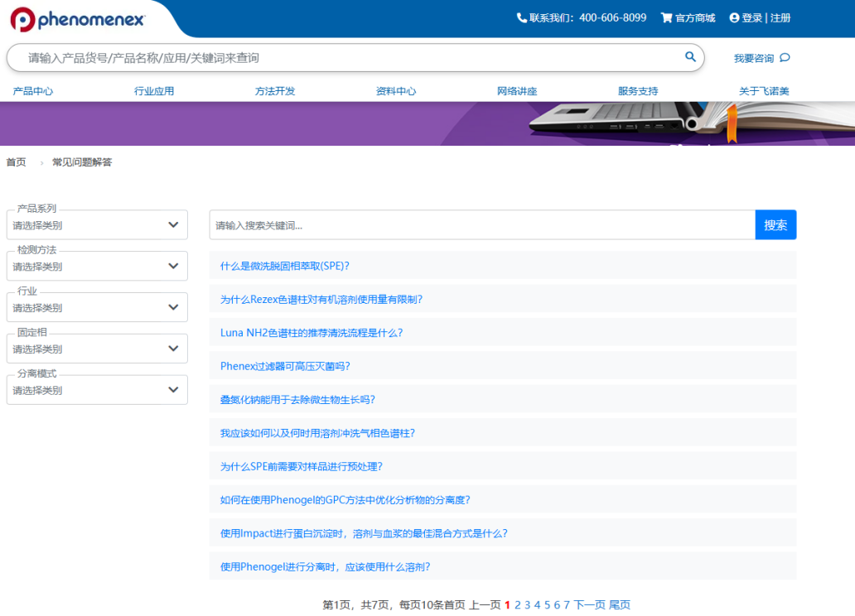Viewport: 855px width, 616px height.
Task: Open the 产品中心 menu
Action: tap(32, 91)
